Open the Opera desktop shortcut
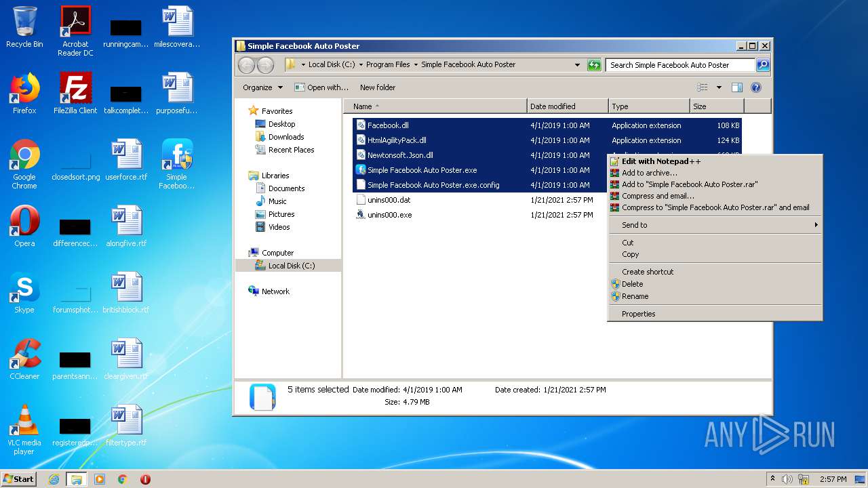 pyautogui.click(x=24, y=226)
